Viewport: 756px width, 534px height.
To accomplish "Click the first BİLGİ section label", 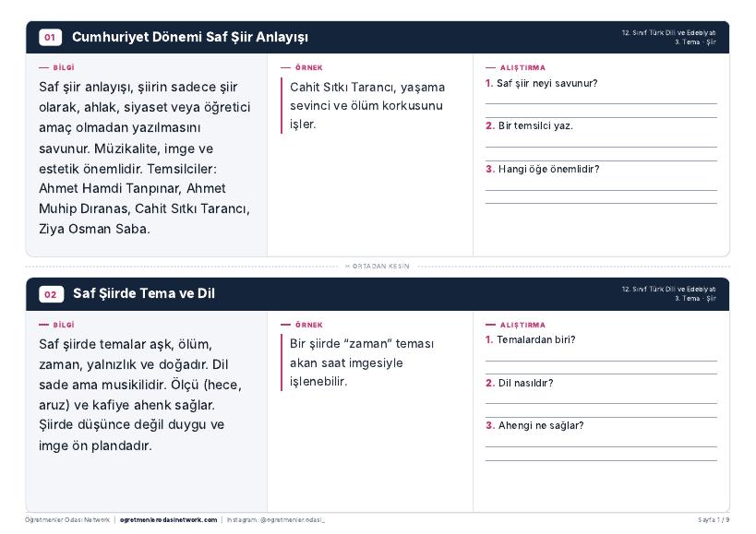I will point(63,68).
